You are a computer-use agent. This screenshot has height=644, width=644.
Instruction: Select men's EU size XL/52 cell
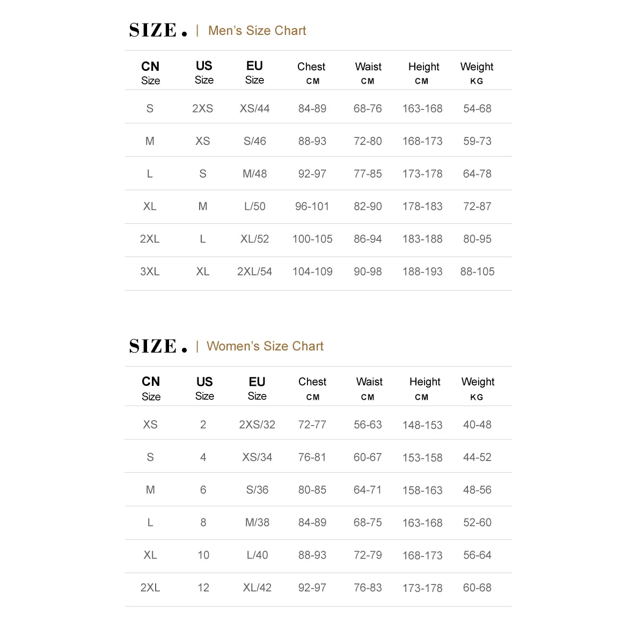point(254,239)
